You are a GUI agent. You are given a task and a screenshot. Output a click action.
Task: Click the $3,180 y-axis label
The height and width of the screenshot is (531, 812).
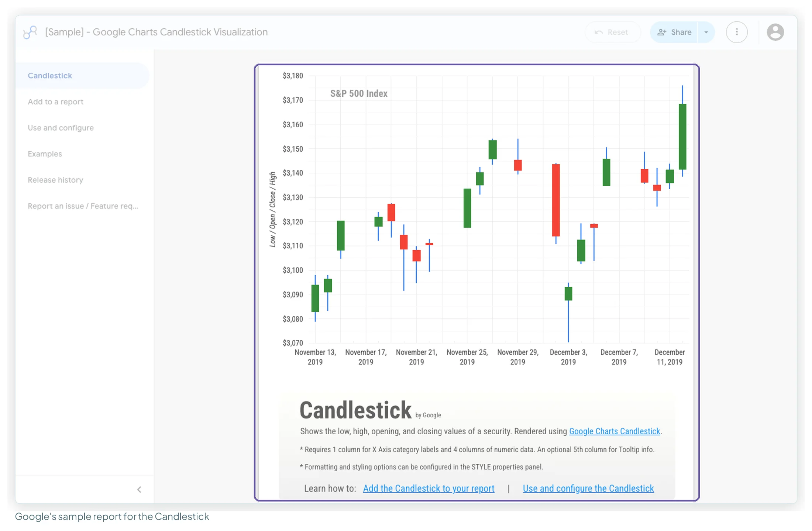click(x=293, y=76)
